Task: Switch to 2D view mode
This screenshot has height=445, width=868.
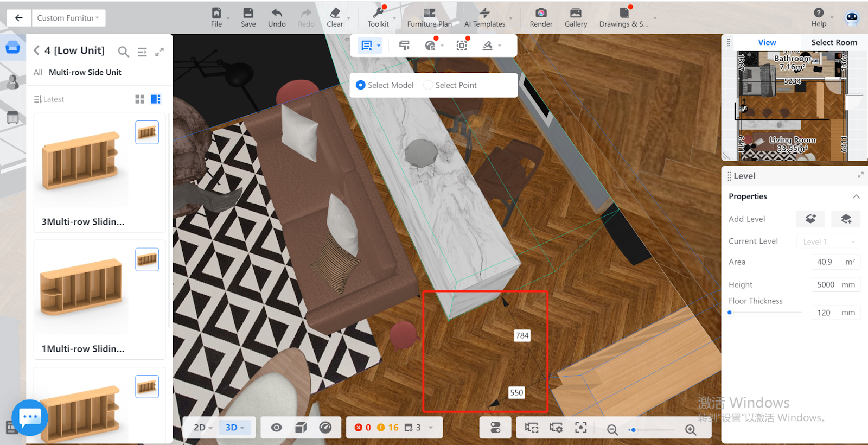Action: (202, 428)
